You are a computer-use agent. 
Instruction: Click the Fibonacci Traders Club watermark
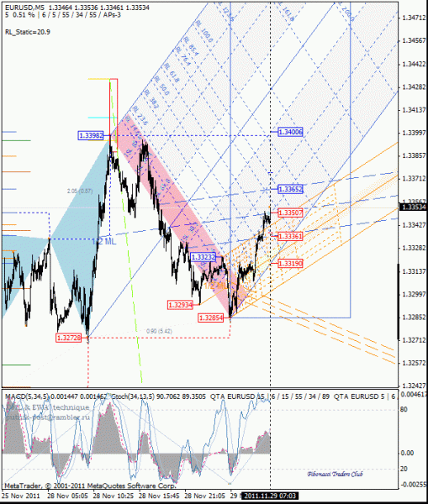[335, 474]
